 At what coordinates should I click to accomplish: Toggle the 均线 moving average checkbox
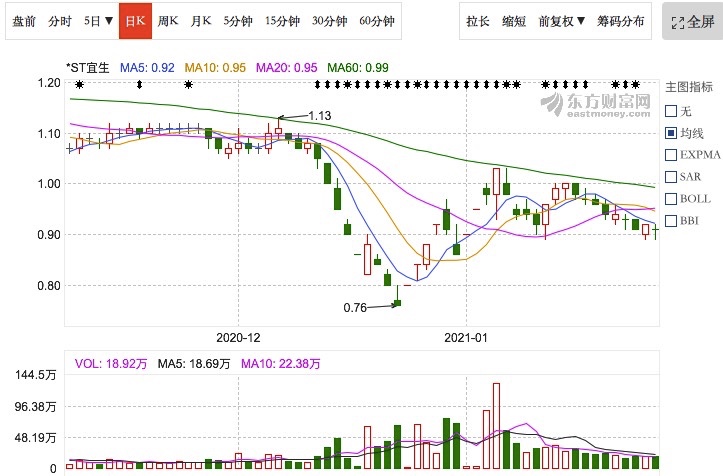tap(671, 133)
